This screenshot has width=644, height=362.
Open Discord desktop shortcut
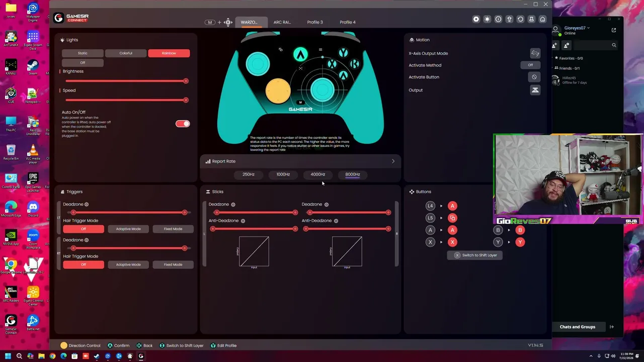click(33, 209)
